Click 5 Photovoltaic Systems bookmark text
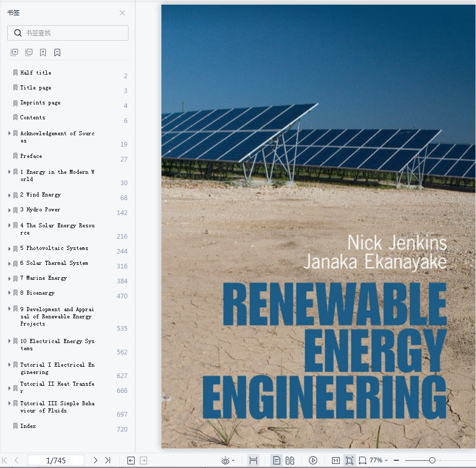 [x=54, y=248]
